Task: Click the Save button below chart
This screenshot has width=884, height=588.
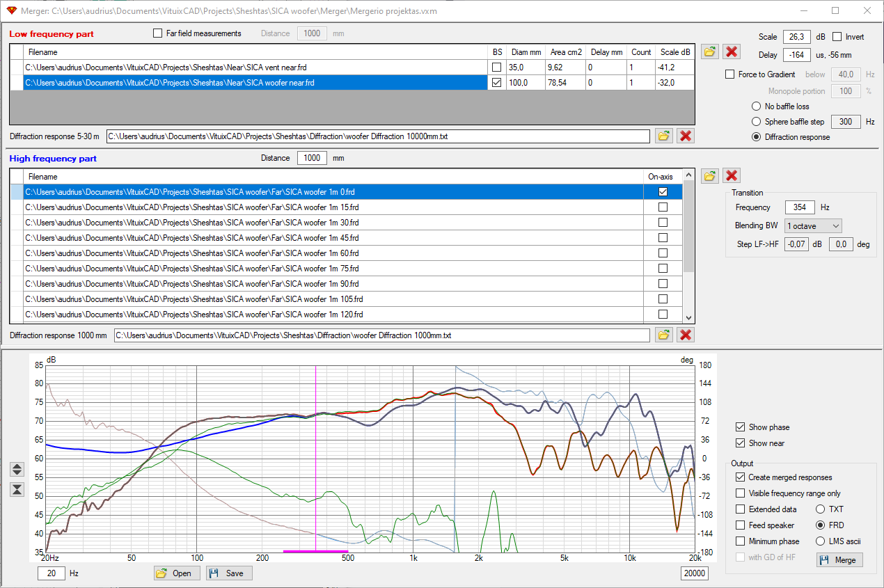Action: [229, 573]
